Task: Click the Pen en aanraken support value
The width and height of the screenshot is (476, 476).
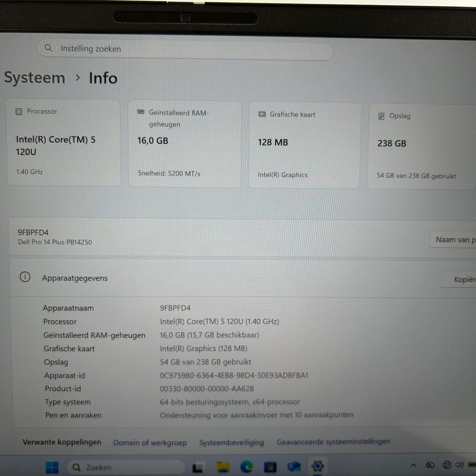Action: [x=257, y=415]
